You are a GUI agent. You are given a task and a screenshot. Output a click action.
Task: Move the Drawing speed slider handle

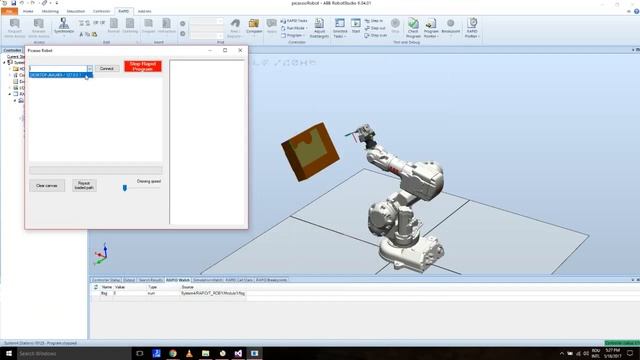[x=125, y=188]
